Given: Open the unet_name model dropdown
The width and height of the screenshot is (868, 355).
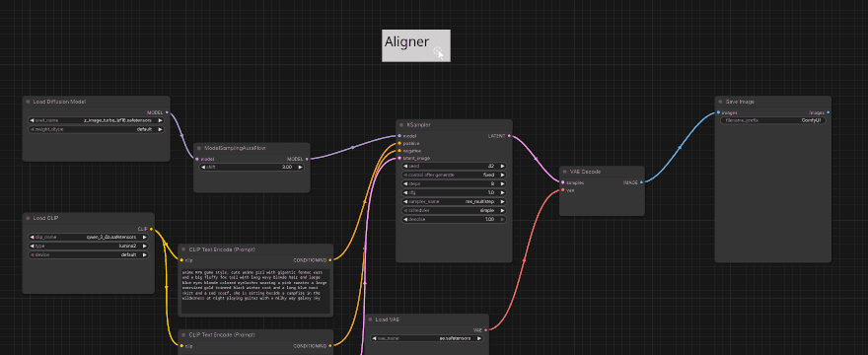Looking at the screenshot, I should 96,120.
